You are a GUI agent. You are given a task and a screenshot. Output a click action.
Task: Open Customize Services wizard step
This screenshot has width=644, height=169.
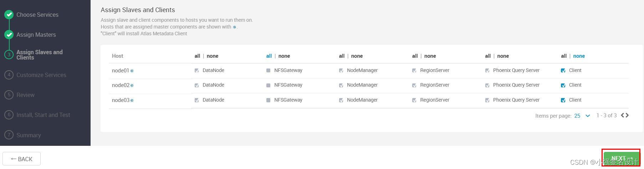(x=41, y=75)
